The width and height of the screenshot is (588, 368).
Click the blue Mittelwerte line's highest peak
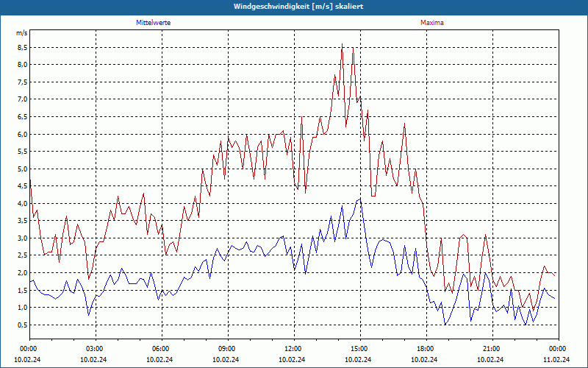point(360,198)
